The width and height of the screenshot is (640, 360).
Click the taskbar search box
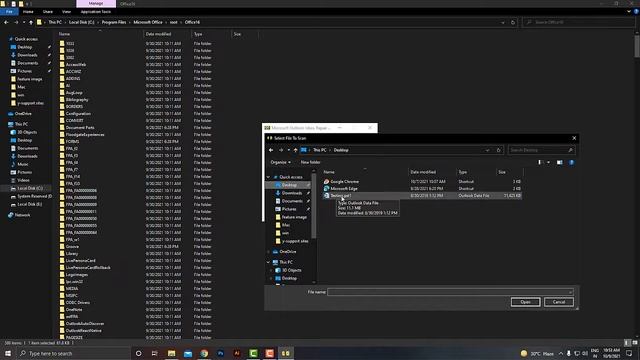pos(73,353)
